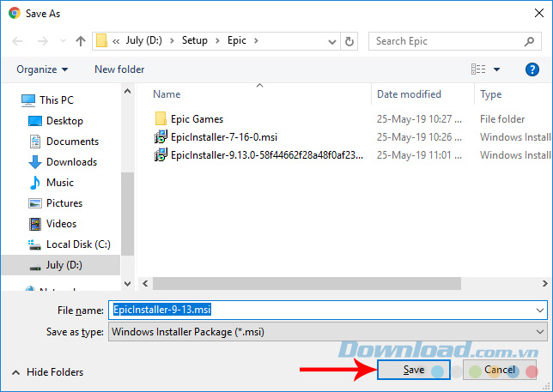Click the navigation pane vertical scrollbar thumb

coord(128,214)
